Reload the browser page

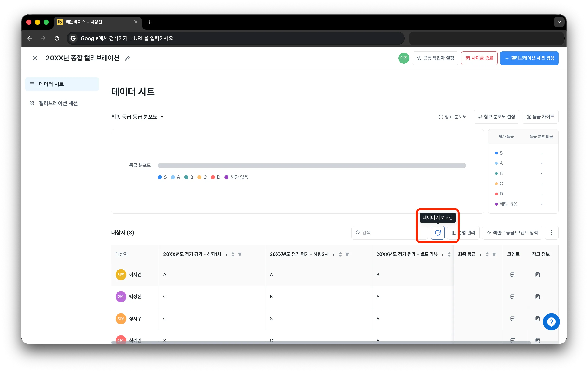[57, 38]
